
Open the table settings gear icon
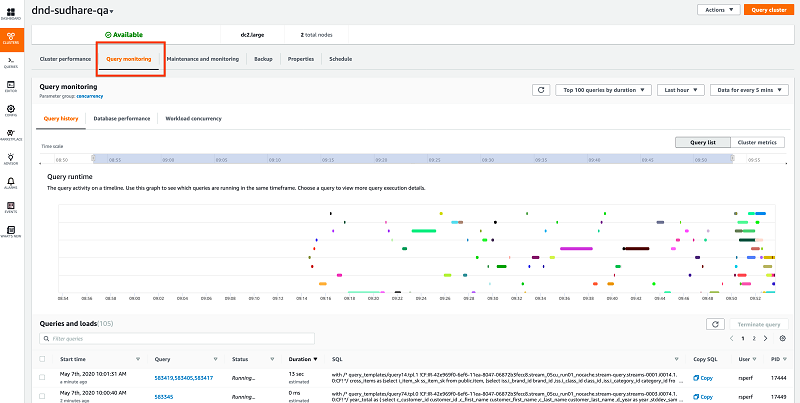coord(783,339)
